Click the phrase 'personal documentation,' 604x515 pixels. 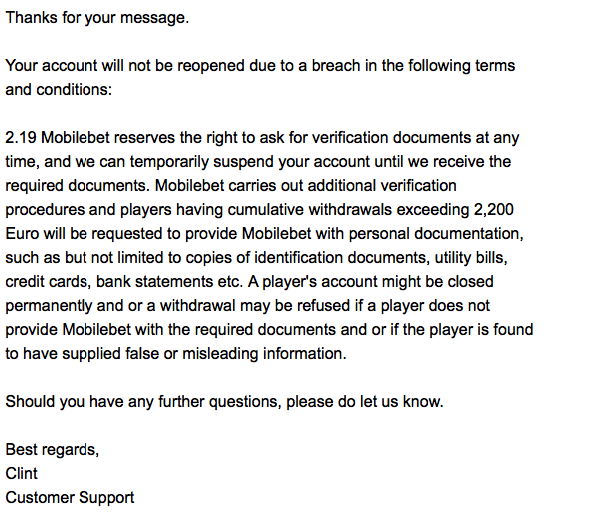point(436,234)
